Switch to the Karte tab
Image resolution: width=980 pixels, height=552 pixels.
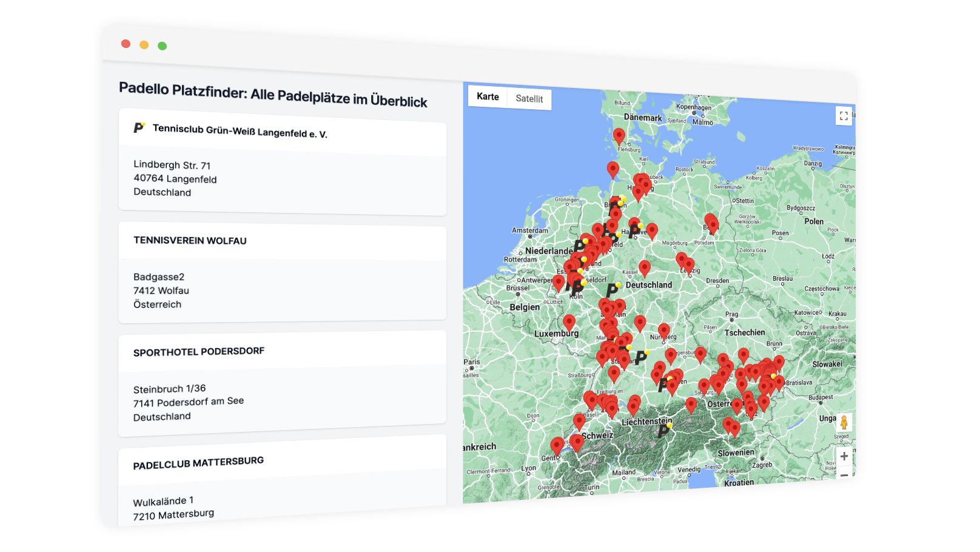(488, 96)
